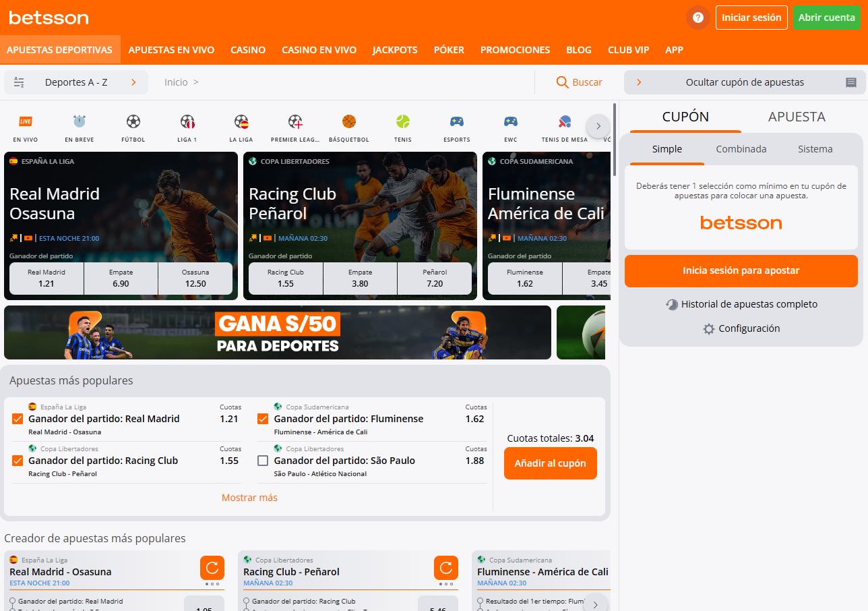The width and height of the screenshot is (868, 611).
Task: Expand more sports with the right chevron
Action: pyautogui.click(x=598, y=126)
